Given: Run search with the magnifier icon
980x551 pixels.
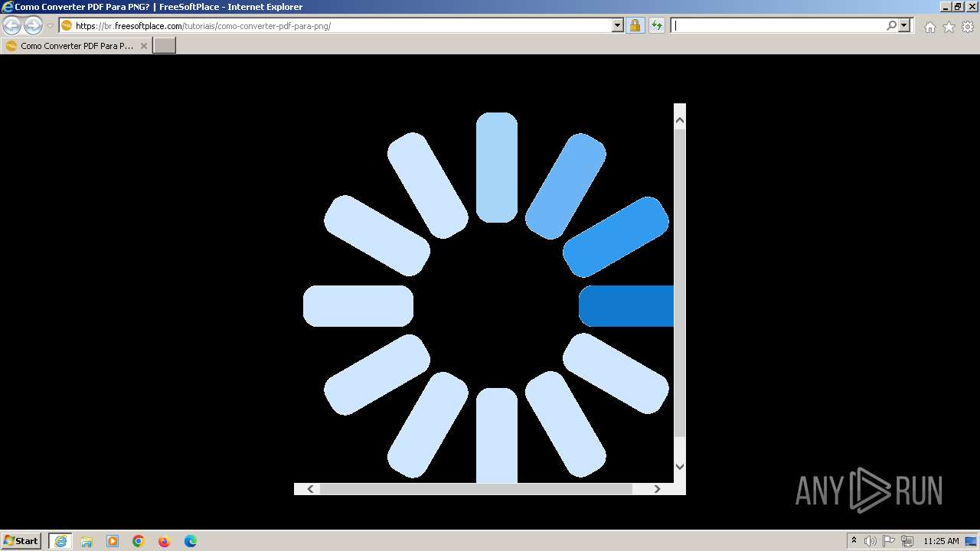Looking at the screenshot, I should [892, 26].
